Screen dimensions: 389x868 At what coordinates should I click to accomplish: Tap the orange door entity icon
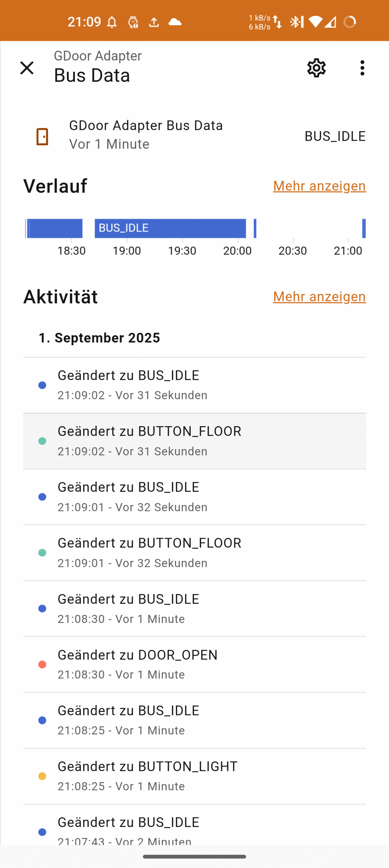point(42,136)
